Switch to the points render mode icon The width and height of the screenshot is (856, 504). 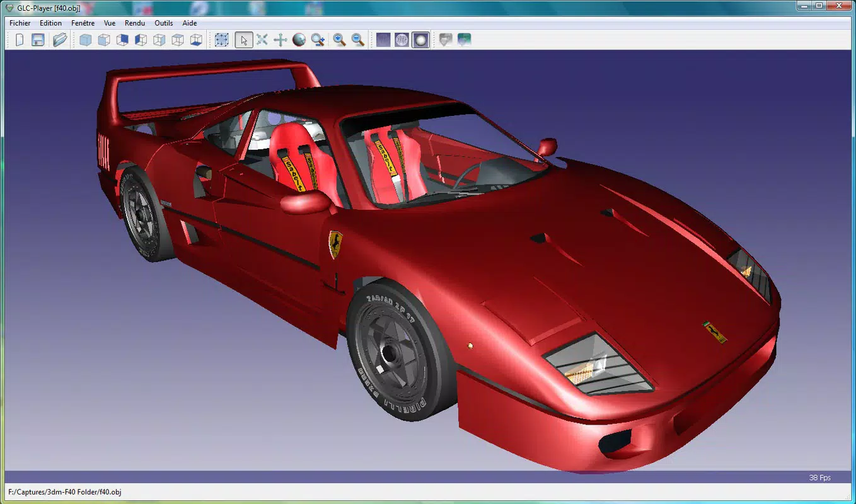click(383, 40)
